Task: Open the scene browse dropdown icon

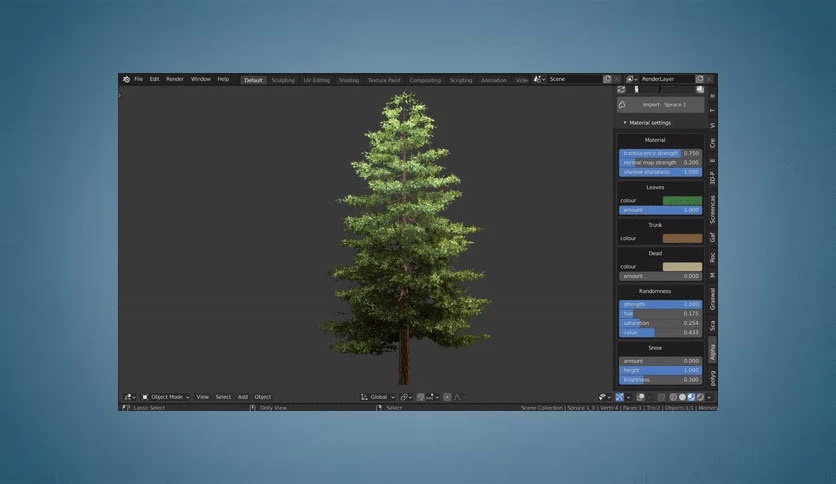Action: [539, 79]
